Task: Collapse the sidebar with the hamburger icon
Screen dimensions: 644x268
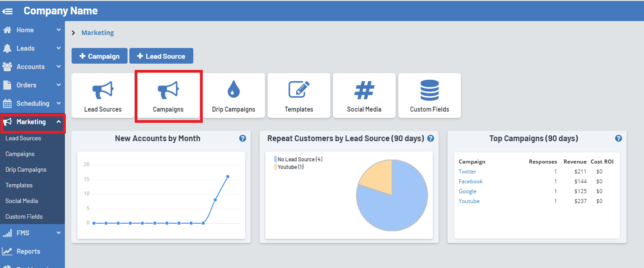Action: coord(8,11)
